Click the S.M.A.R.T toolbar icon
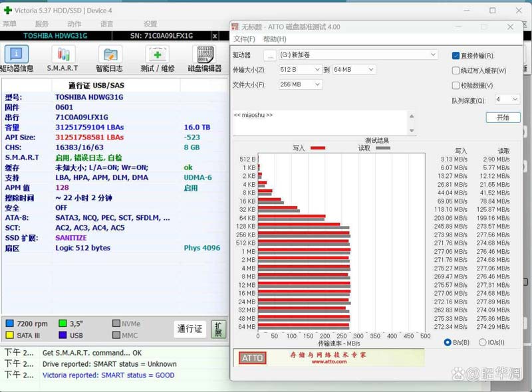The width and height of the screenshot is (532, 392). pos(63,55)
